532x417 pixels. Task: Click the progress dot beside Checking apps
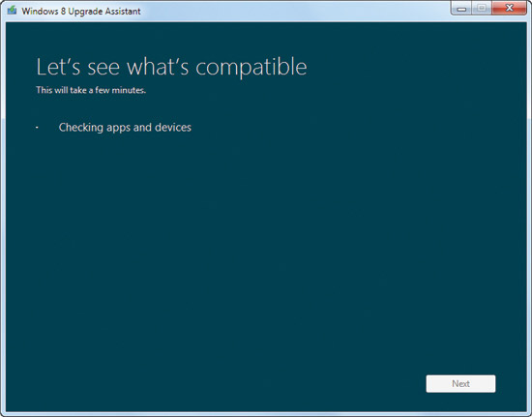[x=37, y=128]
